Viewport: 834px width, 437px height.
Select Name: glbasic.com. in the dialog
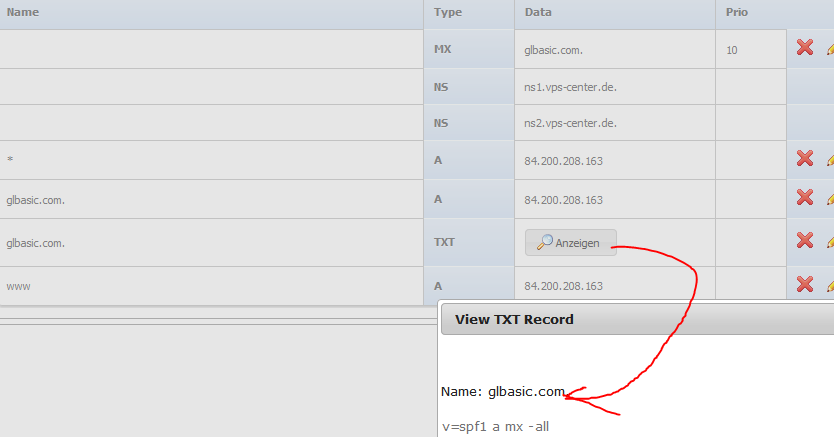[x=503, y=392]
